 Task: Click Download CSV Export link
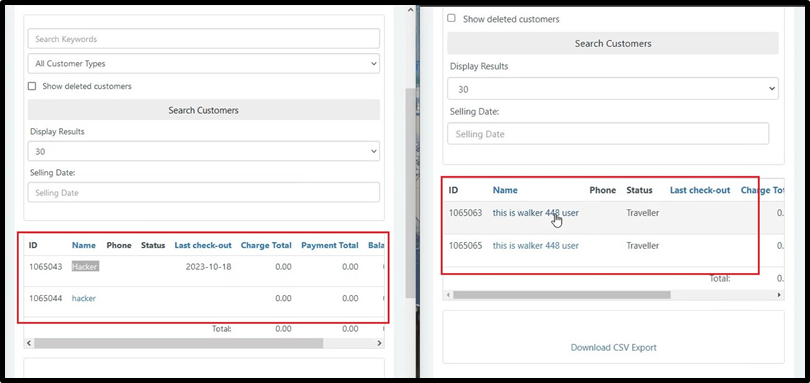tap(614, 347)
